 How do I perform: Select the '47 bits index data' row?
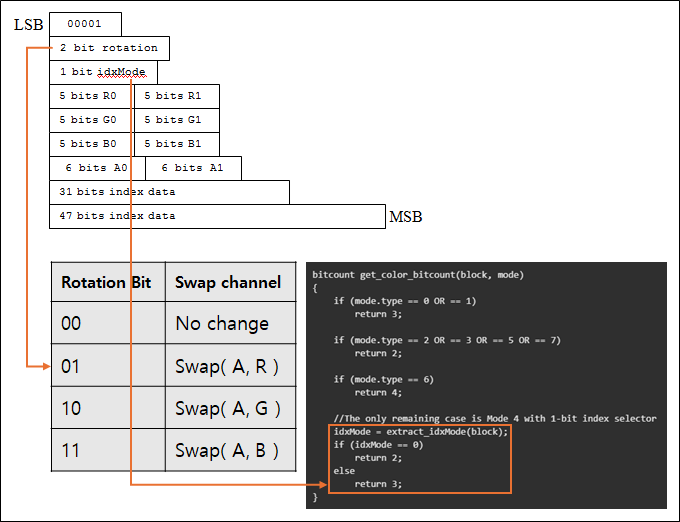click(217, 216)
